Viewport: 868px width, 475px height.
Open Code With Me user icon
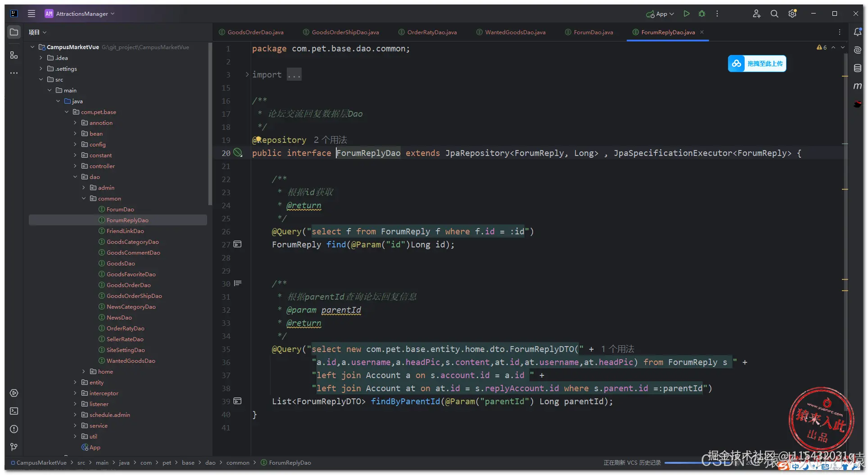pos(756,14)
